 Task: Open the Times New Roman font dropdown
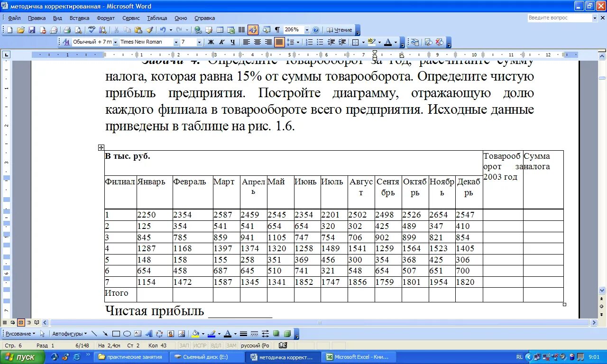click(176, 42)
